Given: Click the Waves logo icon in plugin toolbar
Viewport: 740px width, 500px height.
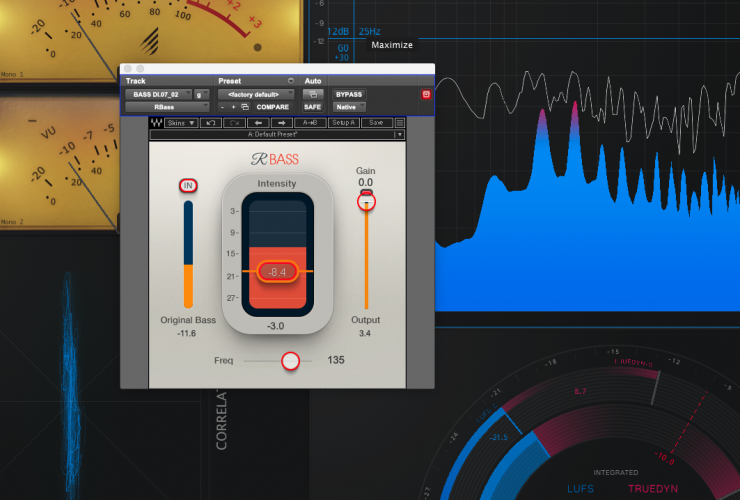Looking at the screenshot, I should pyautogui.click(x=156, y=123).
